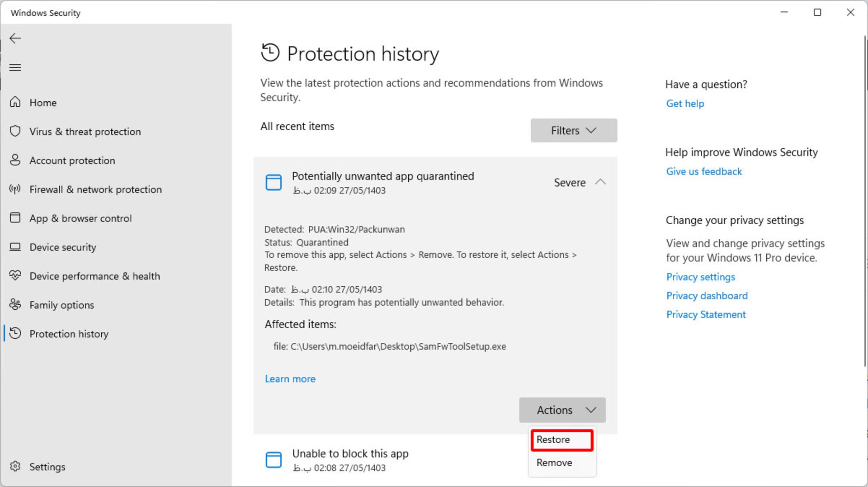The image size is (868, 487).
Task: Click the App & browser control window icon
Action: (x=15, y=218)
